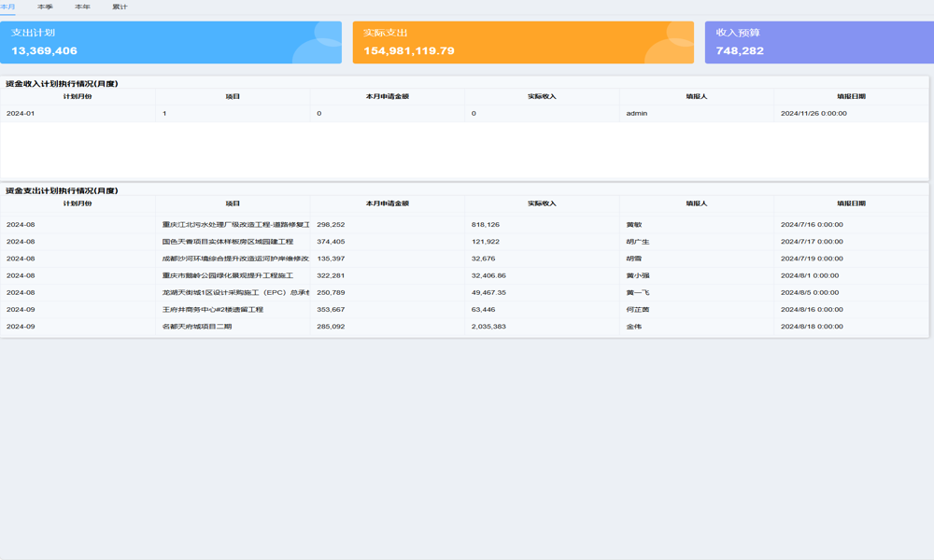
Task: Click 计划月份 header in income table
Action: click(78, 96)
